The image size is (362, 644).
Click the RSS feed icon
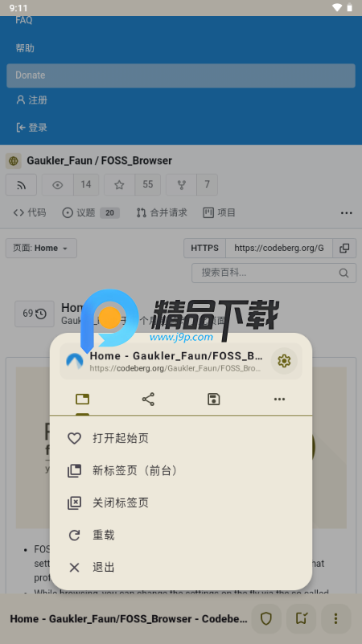22,185
